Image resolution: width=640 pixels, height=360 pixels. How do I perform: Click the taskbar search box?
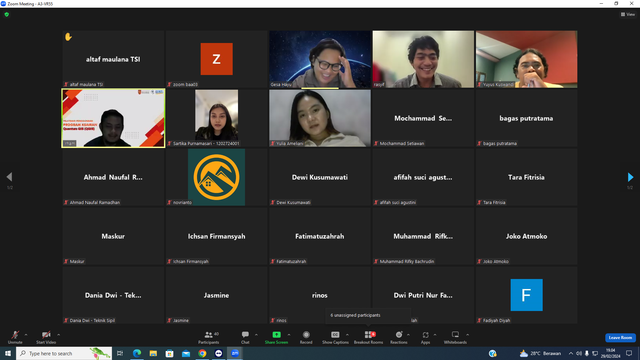[x=64, y=353]
